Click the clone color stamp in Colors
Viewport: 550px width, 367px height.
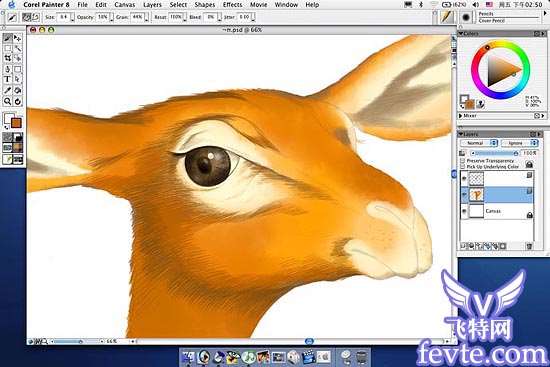[481, 104]
